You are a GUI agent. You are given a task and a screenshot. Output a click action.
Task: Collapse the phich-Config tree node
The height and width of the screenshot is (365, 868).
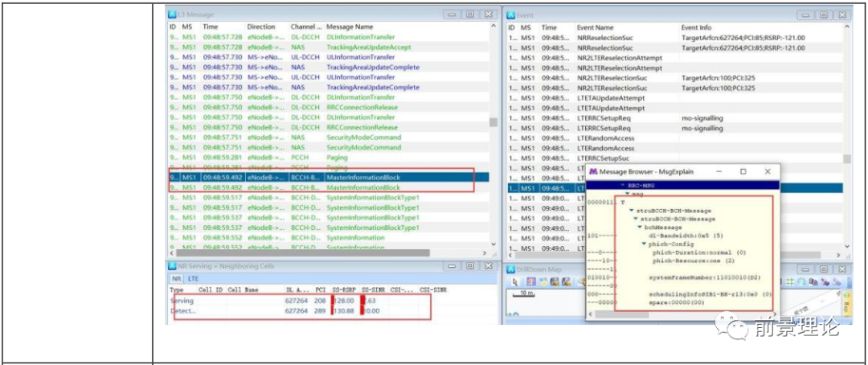(x=644, y=244)
